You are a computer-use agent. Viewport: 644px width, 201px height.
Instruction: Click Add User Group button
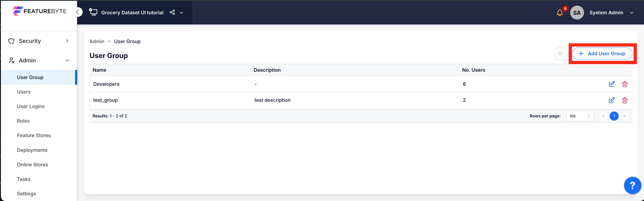602,53
